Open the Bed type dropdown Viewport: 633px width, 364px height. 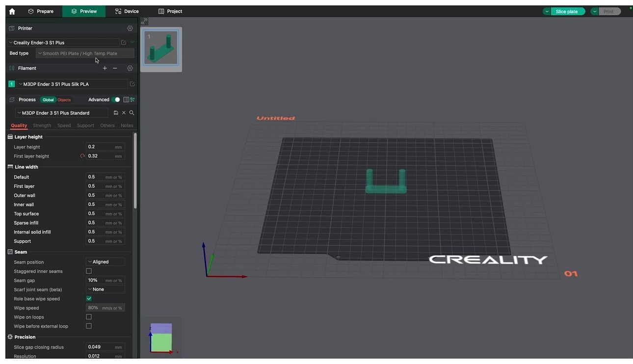click(x=85, y=53)
